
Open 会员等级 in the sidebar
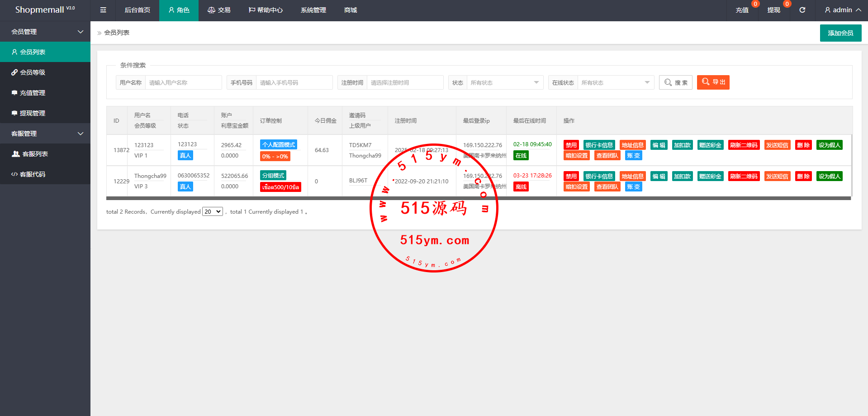[x=33, y=72]
